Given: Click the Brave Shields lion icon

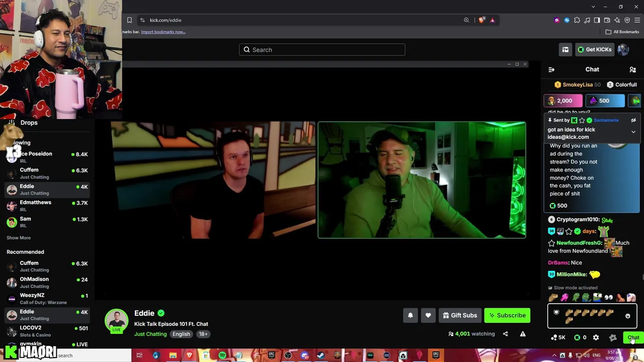Looking at the screenshot, I should click(x=482, y=20).
